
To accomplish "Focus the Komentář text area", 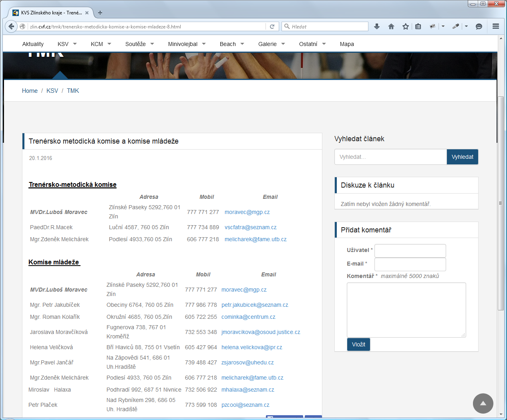I will (x=406, y=310).
